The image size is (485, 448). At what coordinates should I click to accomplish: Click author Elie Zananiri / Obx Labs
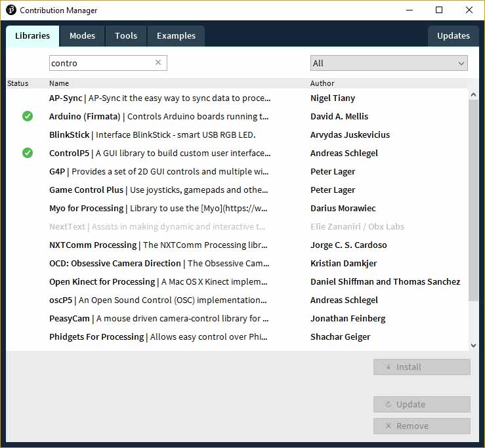[x=357, y=227]
